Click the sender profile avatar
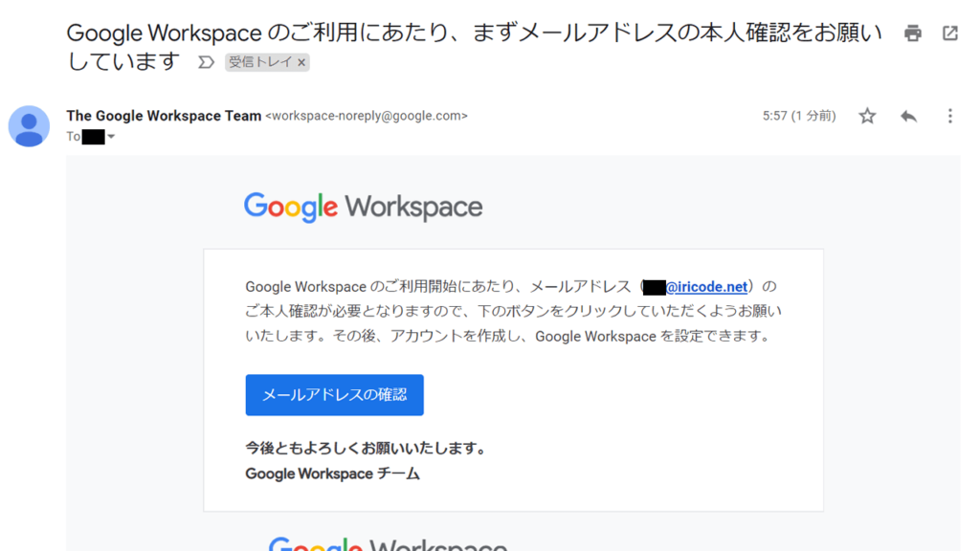980x551 pixels. pos(29,126)
